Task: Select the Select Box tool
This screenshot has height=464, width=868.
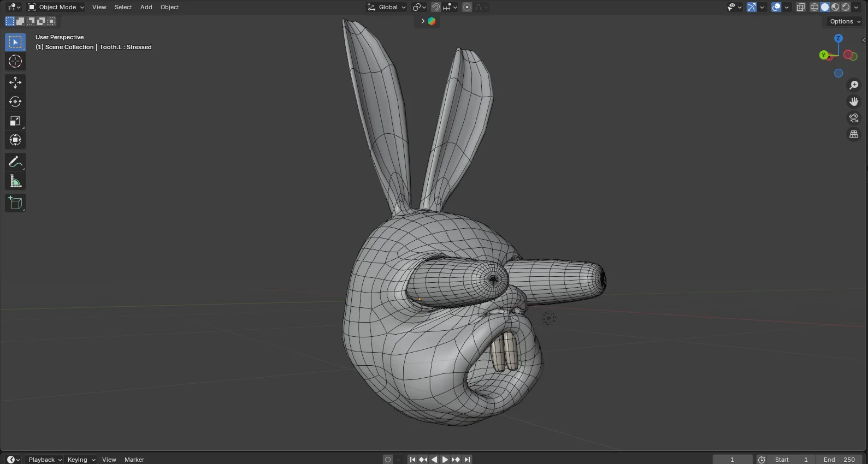Action: [x=15, y=42]
